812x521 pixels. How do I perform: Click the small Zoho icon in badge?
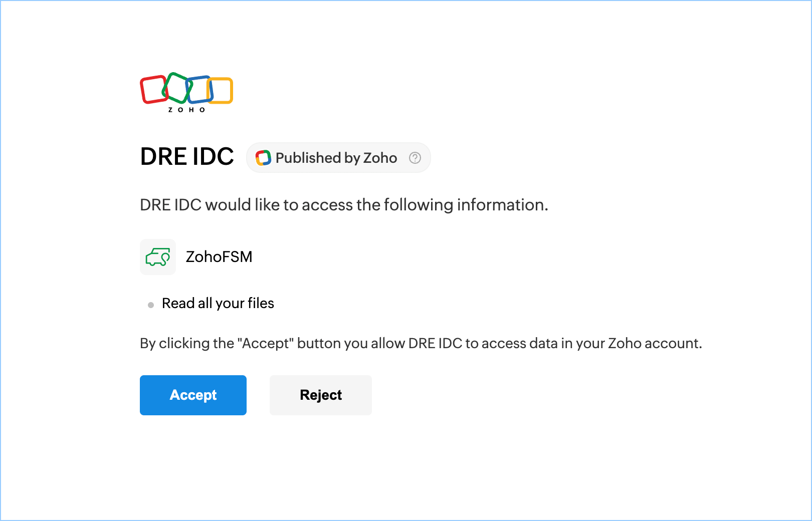click(x=263, y=158)
